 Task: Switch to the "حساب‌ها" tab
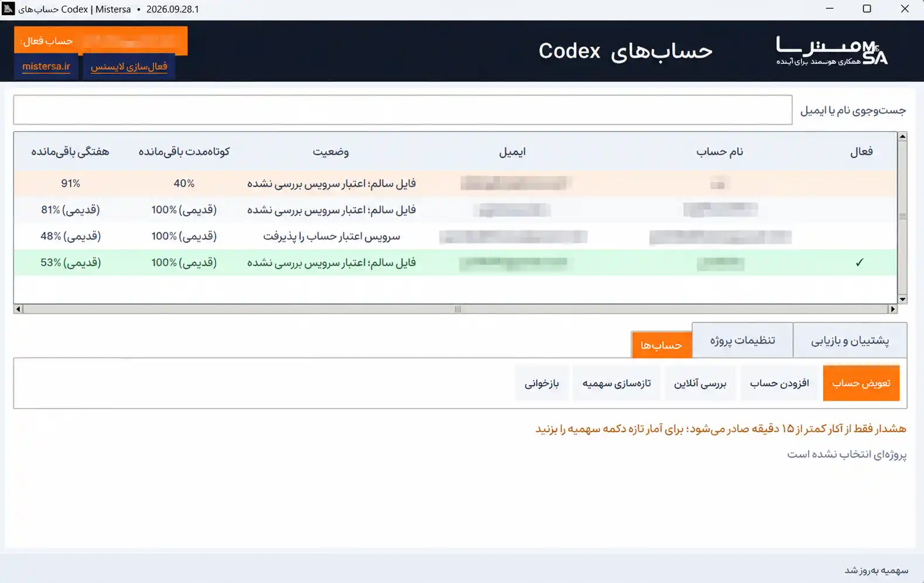tap(661, 345)
